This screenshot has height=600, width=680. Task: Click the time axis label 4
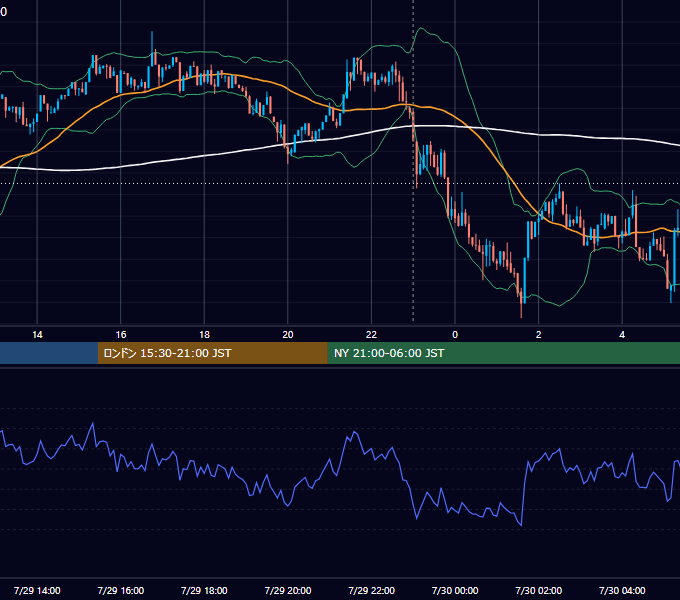tap(622, 335)
